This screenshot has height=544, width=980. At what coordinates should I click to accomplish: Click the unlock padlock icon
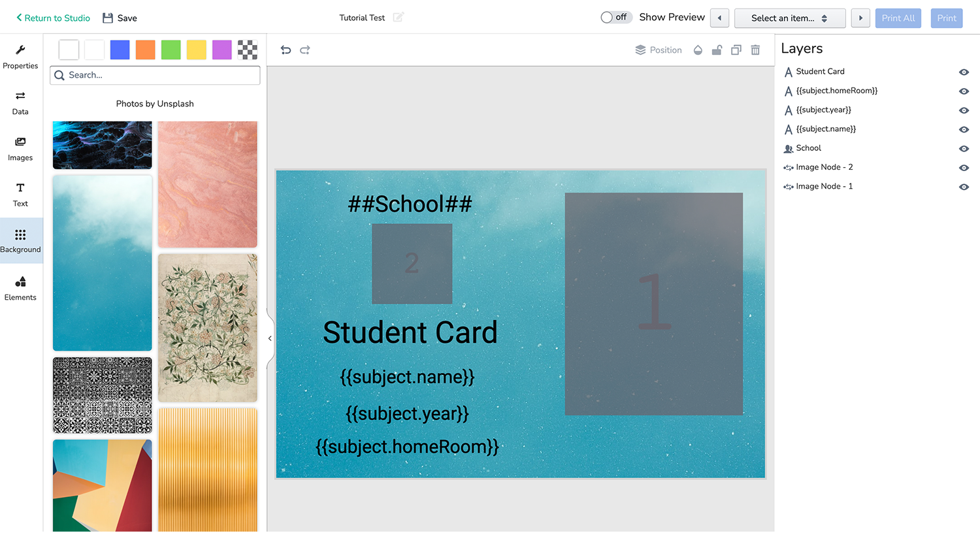[x=717, y=50]
